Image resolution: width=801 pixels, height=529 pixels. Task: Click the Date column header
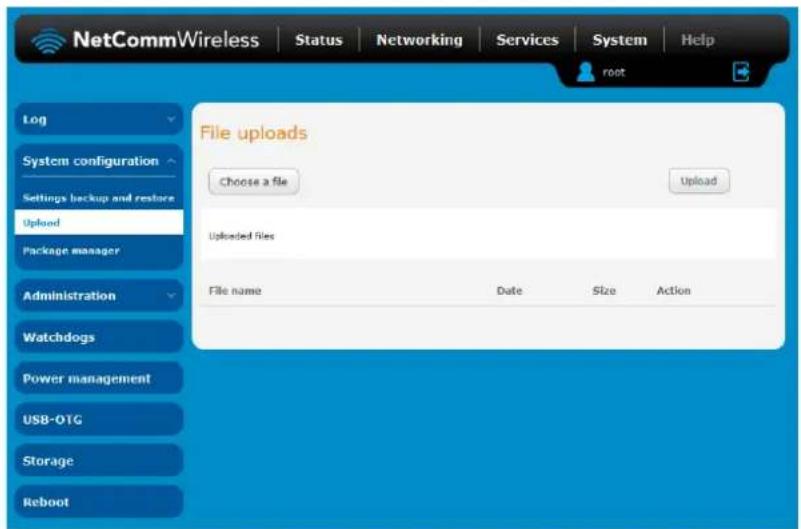click(x=509, y=291)
